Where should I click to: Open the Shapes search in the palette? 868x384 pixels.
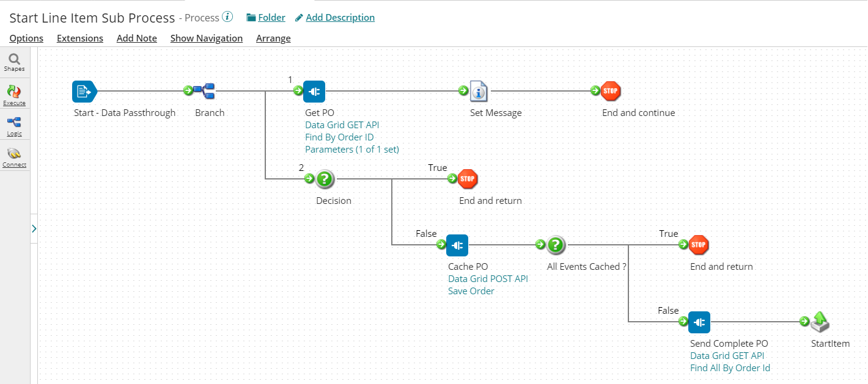pyautogui.click(x=14, y=62)
